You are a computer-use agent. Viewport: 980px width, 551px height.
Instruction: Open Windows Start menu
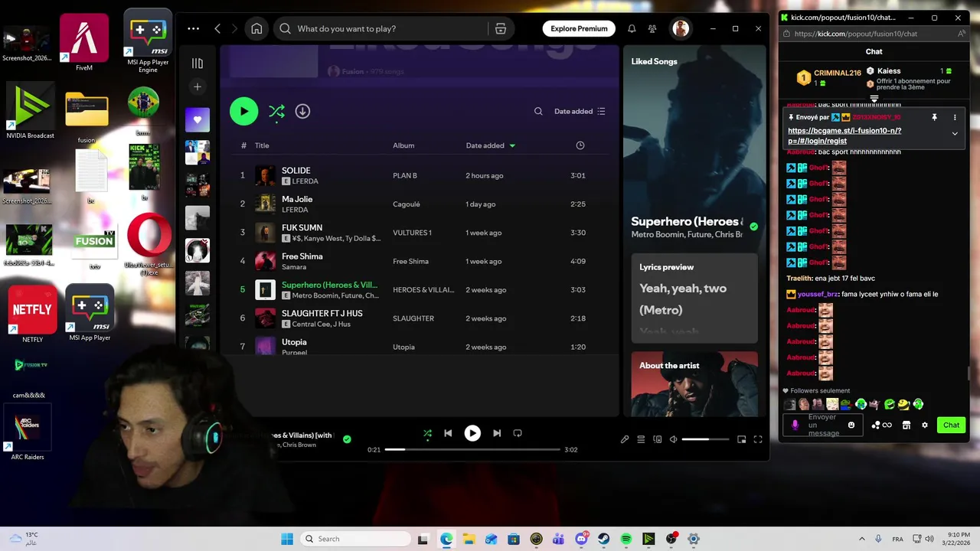287,540
